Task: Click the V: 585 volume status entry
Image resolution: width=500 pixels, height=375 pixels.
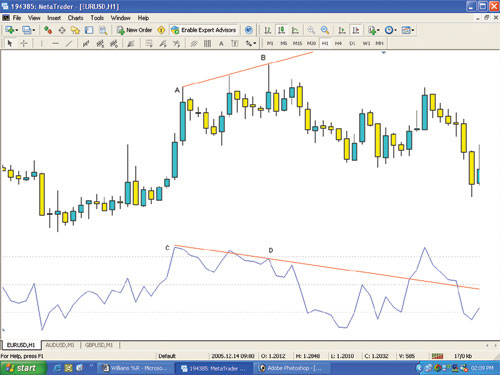Action: [407, 356]
